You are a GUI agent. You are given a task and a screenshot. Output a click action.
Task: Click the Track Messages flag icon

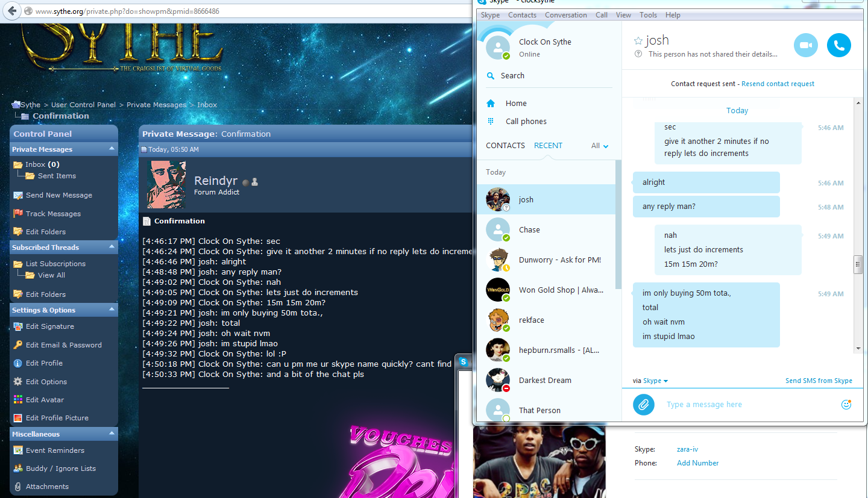[18, 214]
